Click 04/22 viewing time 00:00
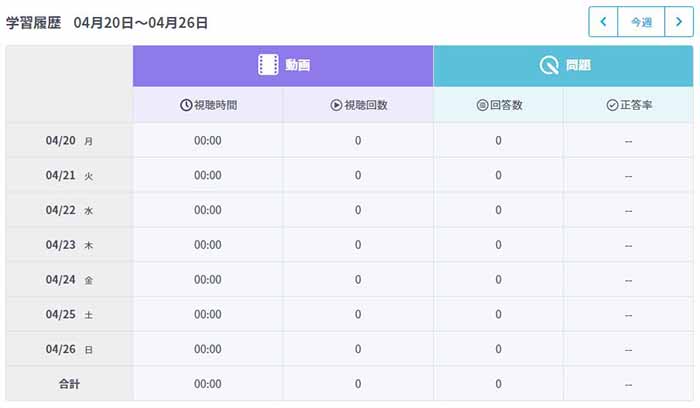700x408 pixels. tap(208, 210)
